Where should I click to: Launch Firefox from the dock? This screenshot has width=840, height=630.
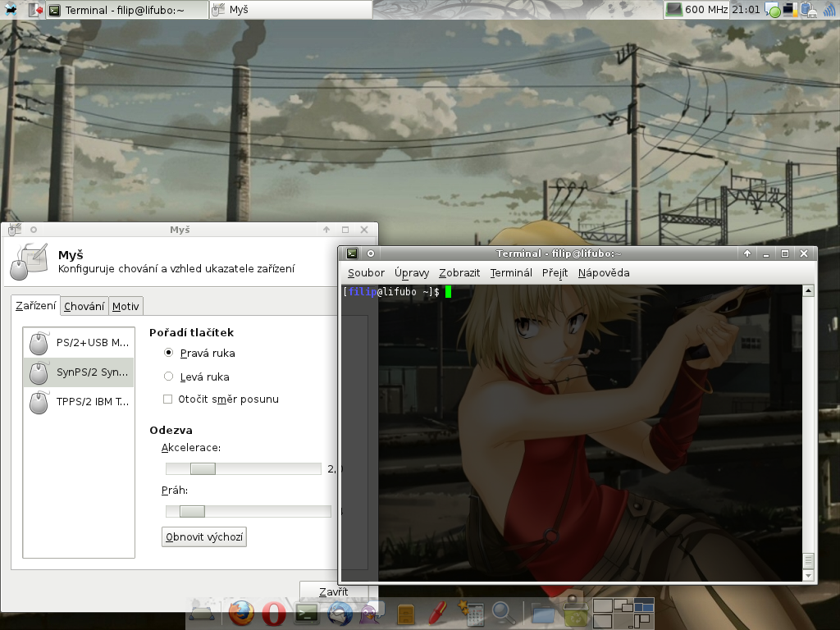coord(242,614)
